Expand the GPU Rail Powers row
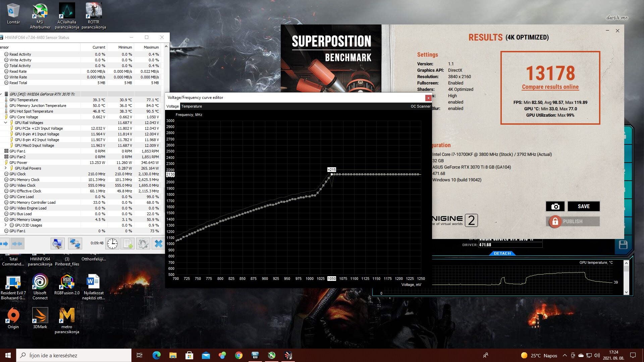Screen dimensions: 644x362 click(x=6, y=168)
